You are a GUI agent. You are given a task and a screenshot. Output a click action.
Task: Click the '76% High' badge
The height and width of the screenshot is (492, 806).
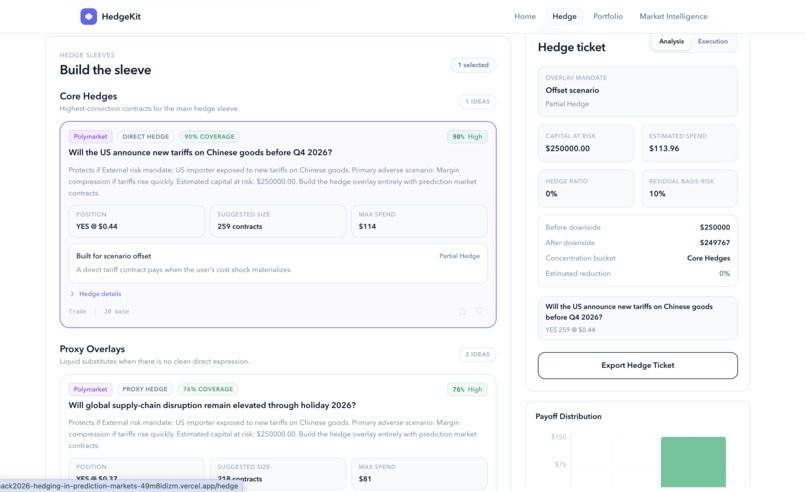(467, 389)
